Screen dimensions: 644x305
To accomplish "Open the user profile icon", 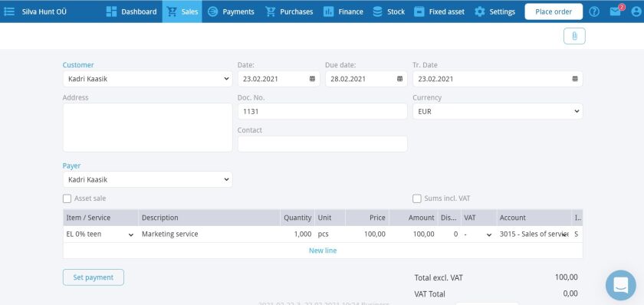I will [x=636, y=11].
